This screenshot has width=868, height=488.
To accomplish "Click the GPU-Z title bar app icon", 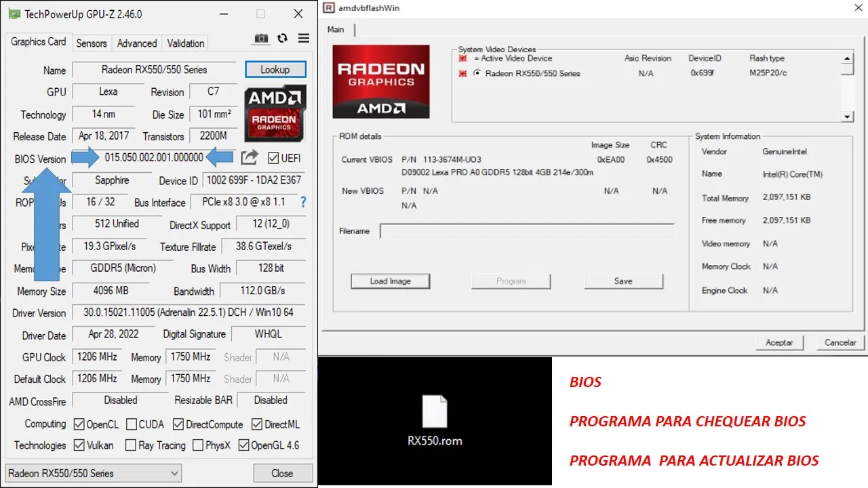I will point(14,14).
